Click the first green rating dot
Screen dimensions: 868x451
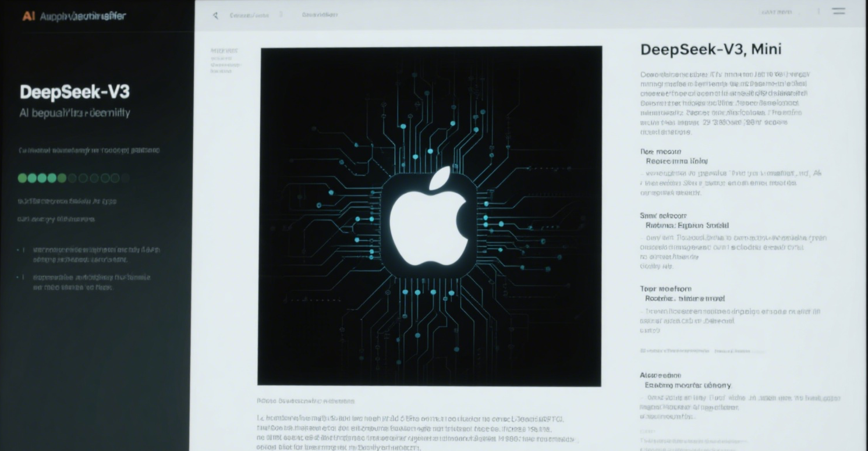tap(23, 178)
